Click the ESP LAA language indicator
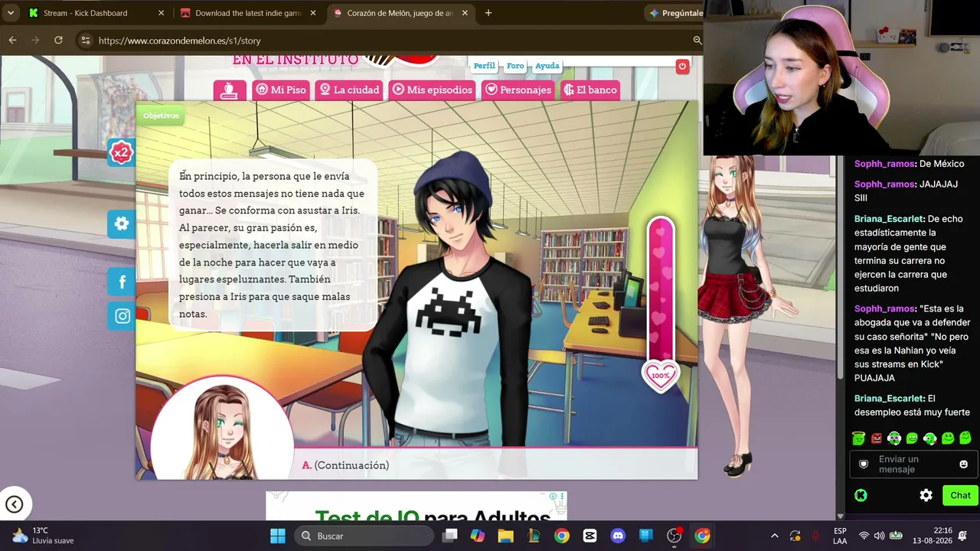The image size is (980, 551). pyautogui.click(x=840, y=536)
